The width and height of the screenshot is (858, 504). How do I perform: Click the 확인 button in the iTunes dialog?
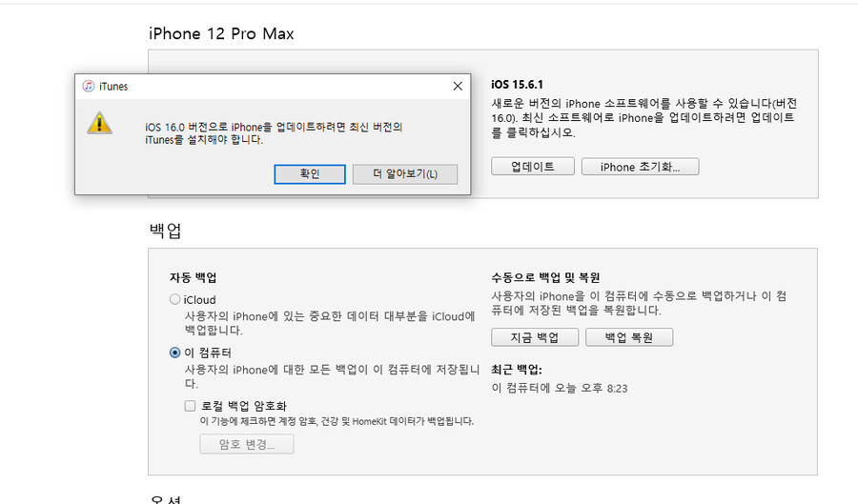[309, 174]
